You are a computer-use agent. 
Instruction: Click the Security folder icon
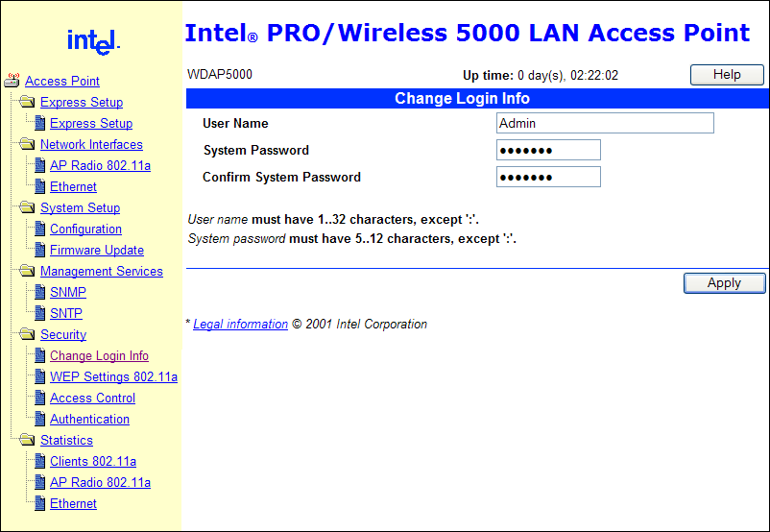pos(27,334)
